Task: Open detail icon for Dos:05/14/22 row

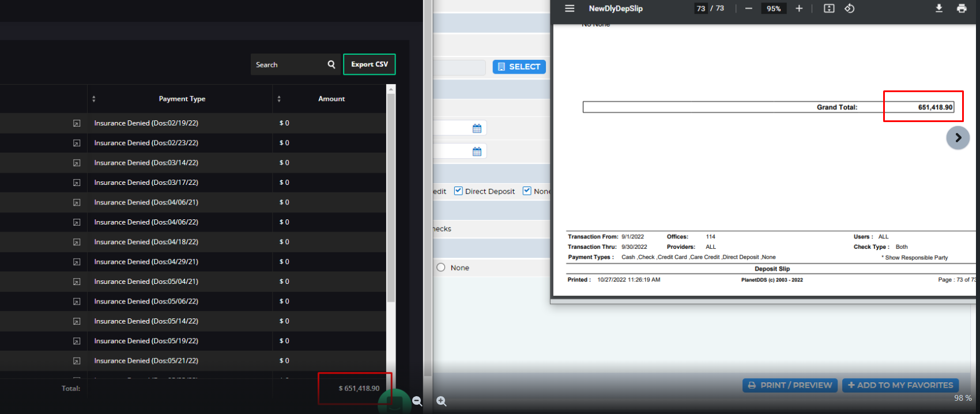Action: [77, 321]
